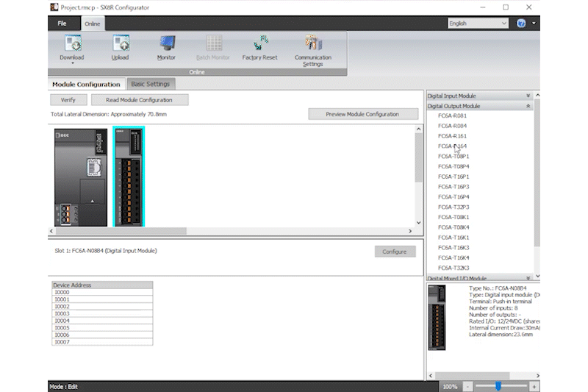
Task: Select FC6A-T08K1 in the module list
Action: (x=453, y=217)
